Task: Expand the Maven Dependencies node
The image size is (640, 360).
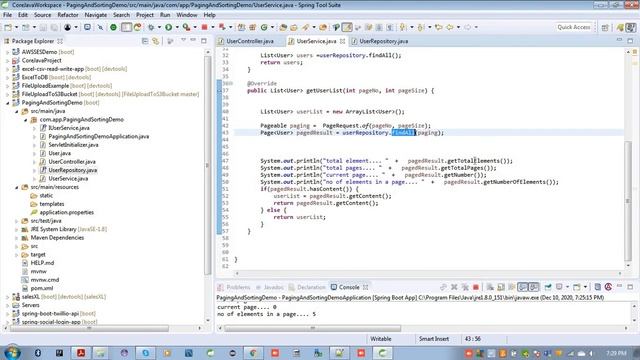Action: tap(16, 238)
